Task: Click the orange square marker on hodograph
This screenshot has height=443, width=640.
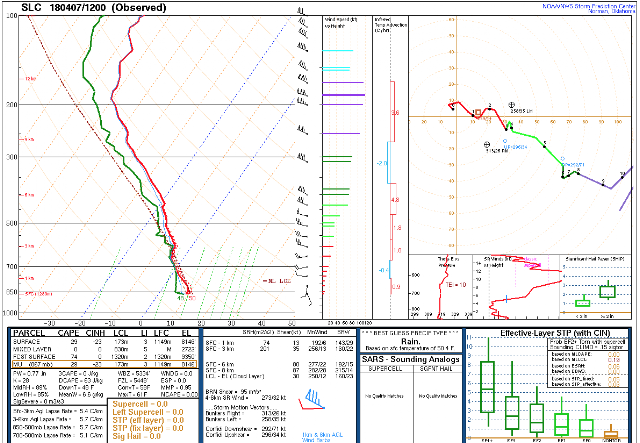Action: point(478,112)
